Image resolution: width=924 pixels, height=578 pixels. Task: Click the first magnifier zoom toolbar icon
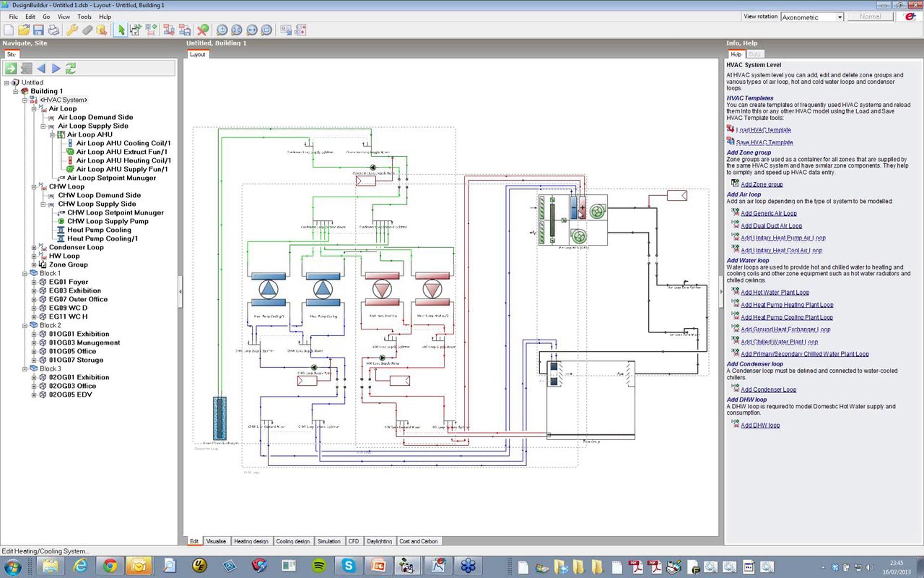point(222,30)
